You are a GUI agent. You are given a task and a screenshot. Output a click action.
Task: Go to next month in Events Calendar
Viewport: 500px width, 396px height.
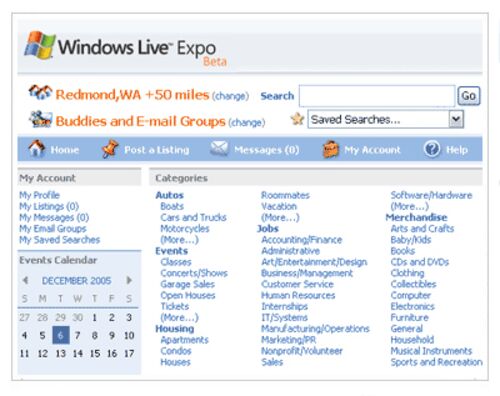[129, 280]
